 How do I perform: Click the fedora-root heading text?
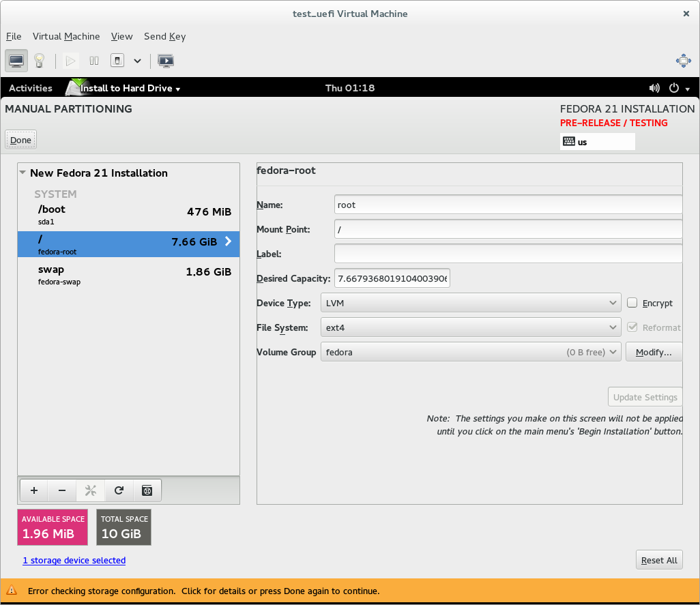(x=286, y=171)
